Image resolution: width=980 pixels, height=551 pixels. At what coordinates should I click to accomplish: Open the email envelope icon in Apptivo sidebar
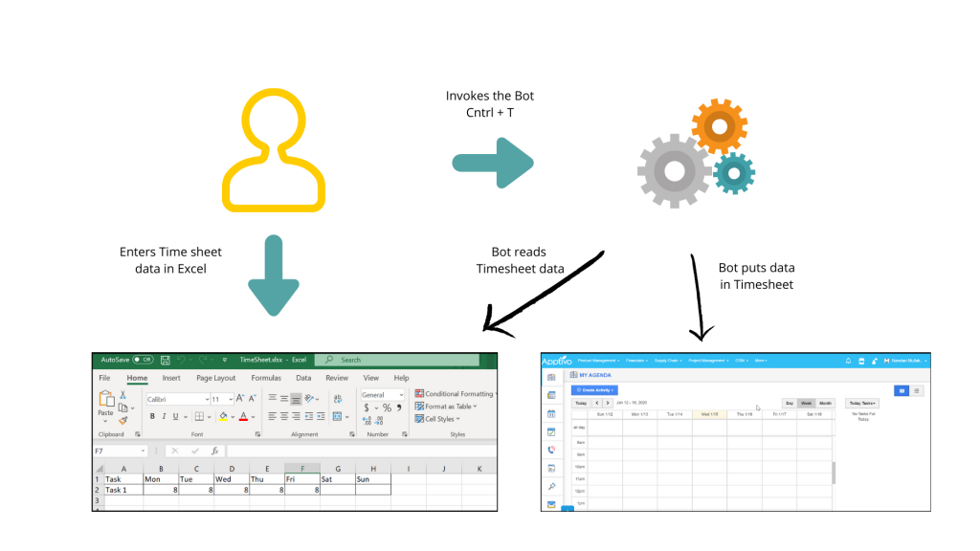pos(551,504)
